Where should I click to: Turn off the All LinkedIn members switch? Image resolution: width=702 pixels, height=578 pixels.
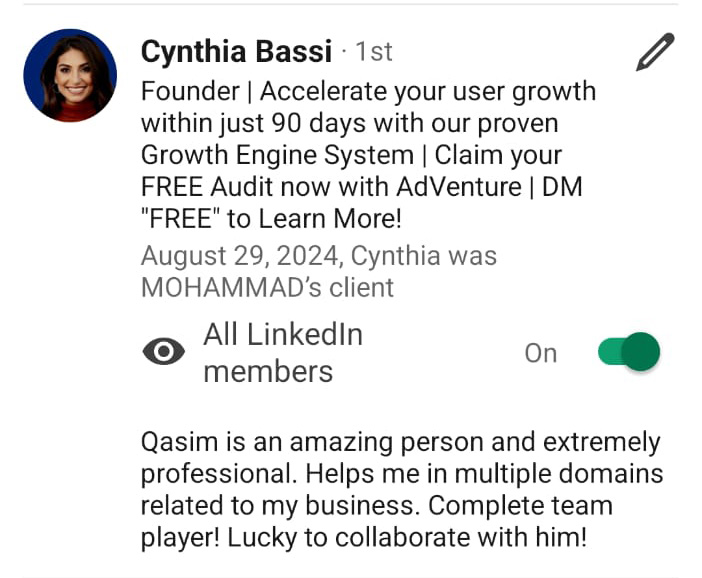(629, 351)
